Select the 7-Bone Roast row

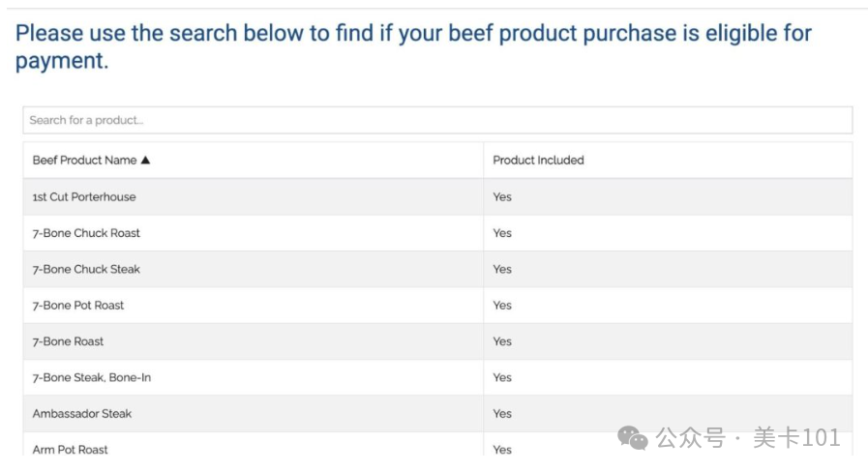coord(68,341)
